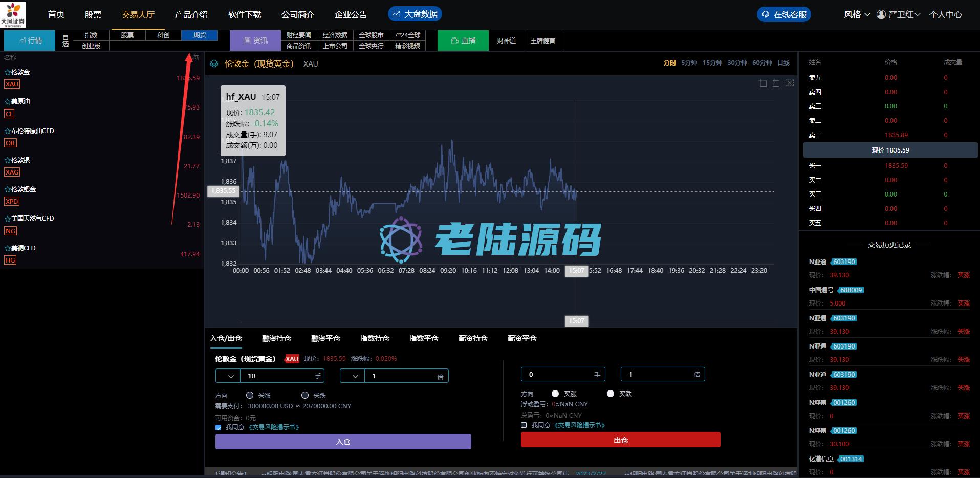Screen dimensions: 980x478
Task: Click the star icon beside 美原油
Action: 7,102
